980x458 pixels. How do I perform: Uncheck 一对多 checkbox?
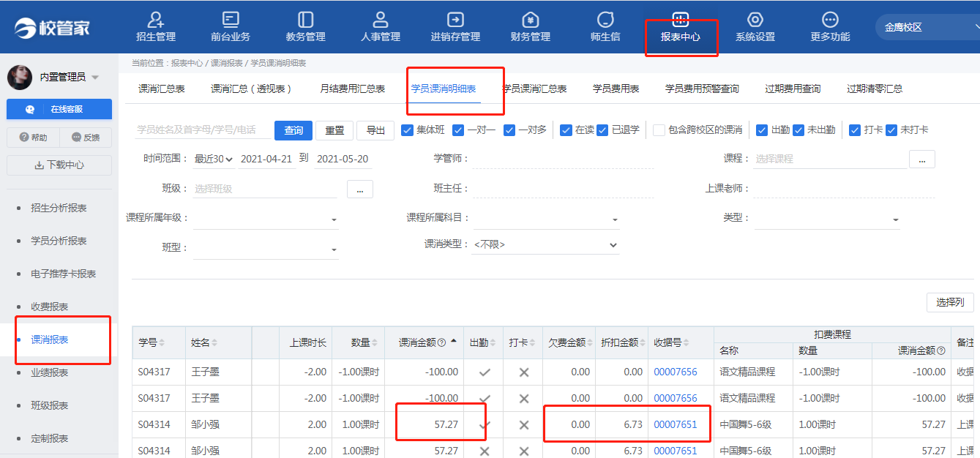pos(510,130)
